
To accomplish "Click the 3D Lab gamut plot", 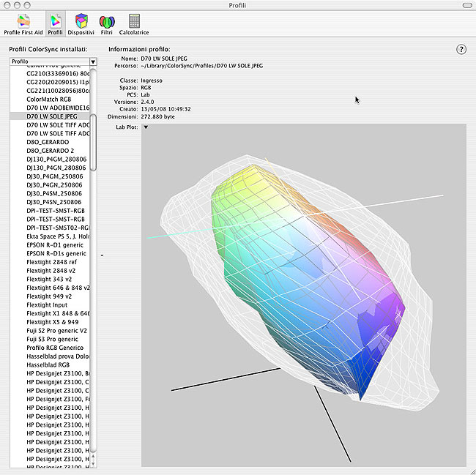I will (x=304, y=295).
